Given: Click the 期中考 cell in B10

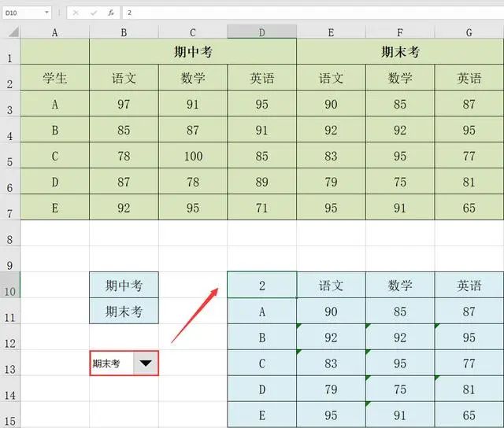Looking at the screenshot, I should point(124,285).
